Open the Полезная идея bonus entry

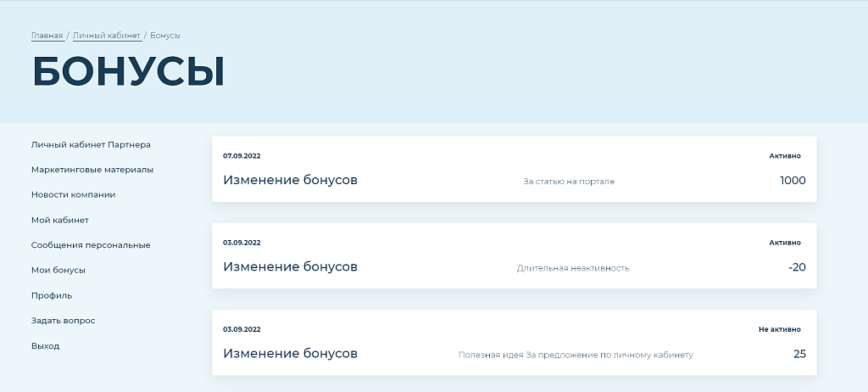576,355
